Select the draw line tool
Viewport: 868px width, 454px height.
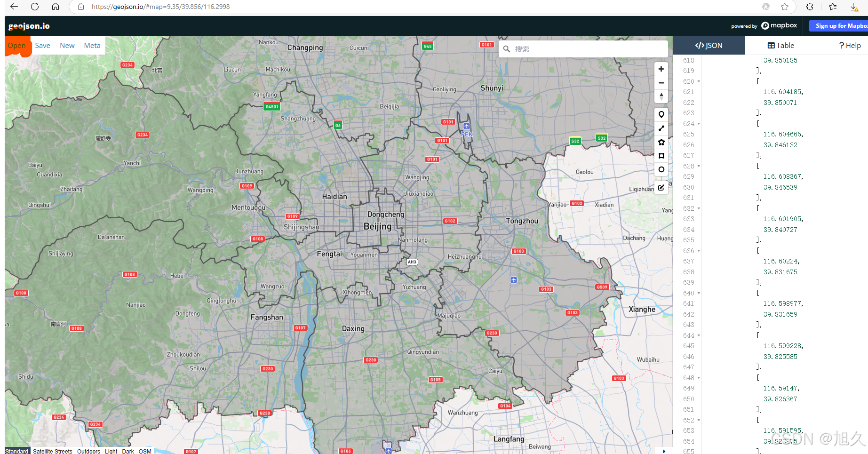661,128
